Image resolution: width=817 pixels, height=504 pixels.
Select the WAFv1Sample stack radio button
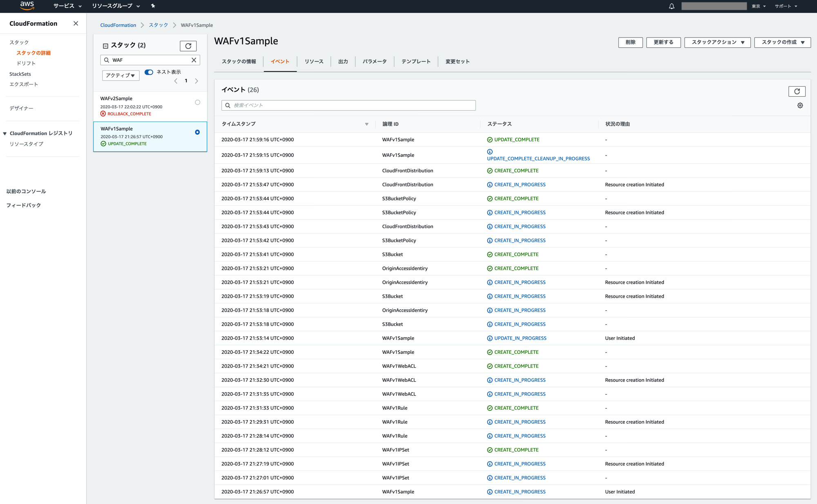pos(197,132)
